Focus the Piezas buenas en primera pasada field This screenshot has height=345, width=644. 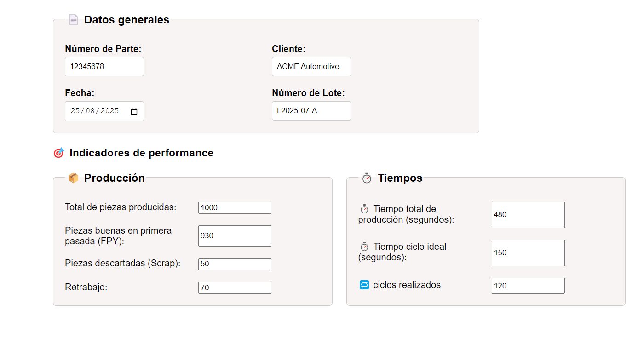point(235,236)
